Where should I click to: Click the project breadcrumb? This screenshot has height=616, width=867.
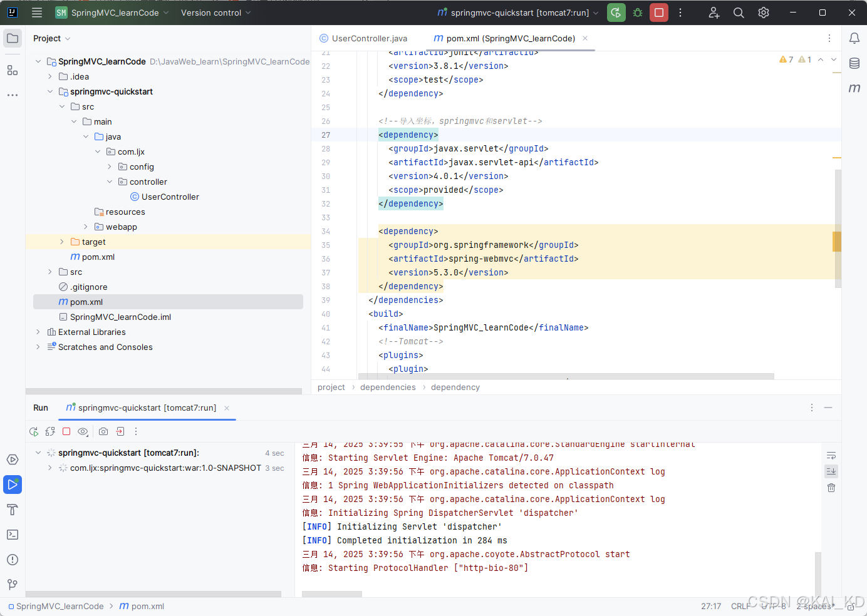(331, 387)
